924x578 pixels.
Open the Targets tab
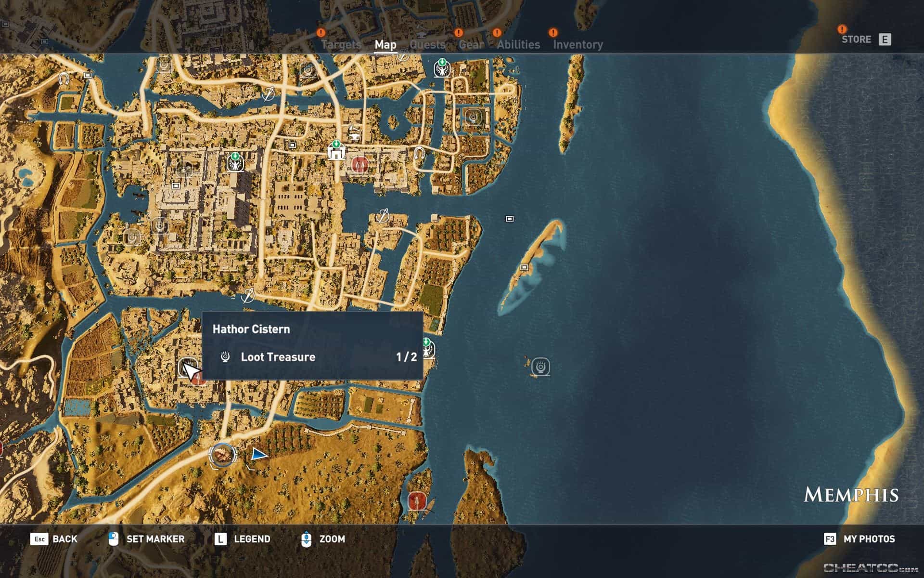tap(341, 45)
